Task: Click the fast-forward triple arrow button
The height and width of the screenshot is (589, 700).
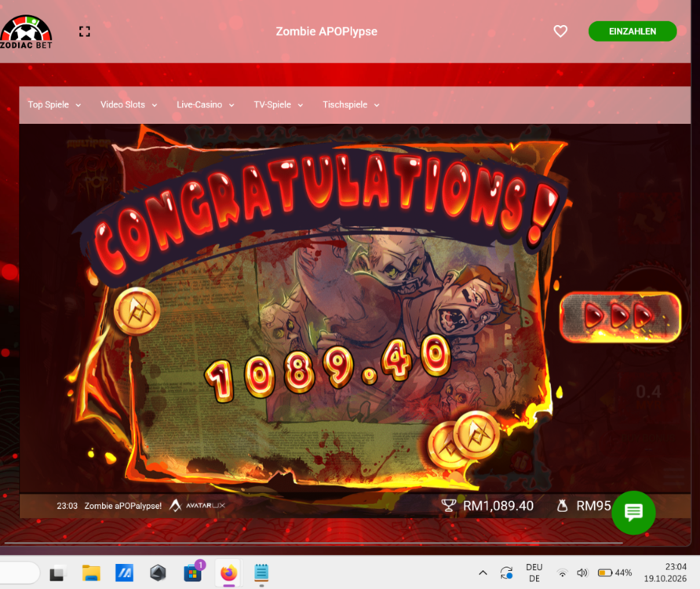Action: [620, 316]
